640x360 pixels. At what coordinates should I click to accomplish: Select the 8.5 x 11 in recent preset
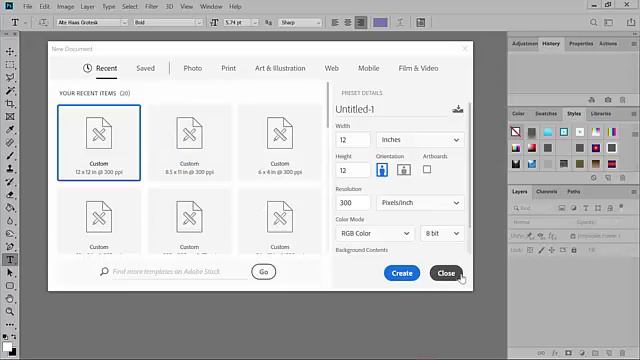189,142
